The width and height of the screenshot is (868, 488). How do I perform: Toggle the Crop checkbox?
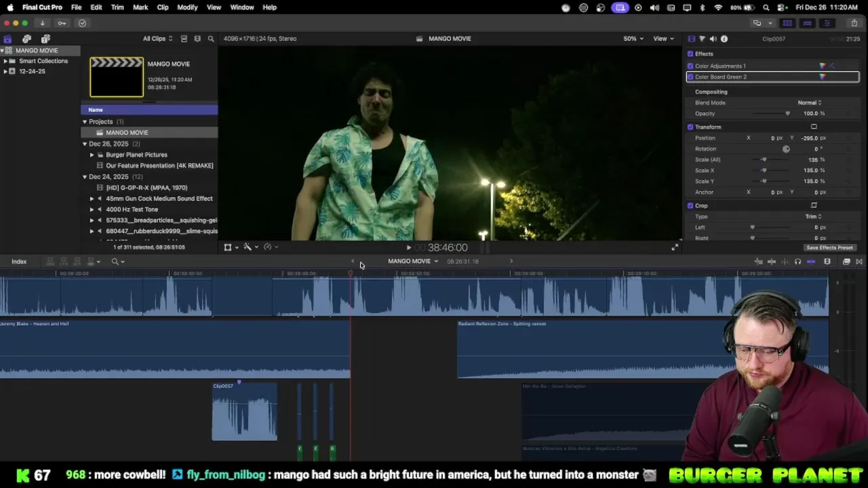[690, 205]
